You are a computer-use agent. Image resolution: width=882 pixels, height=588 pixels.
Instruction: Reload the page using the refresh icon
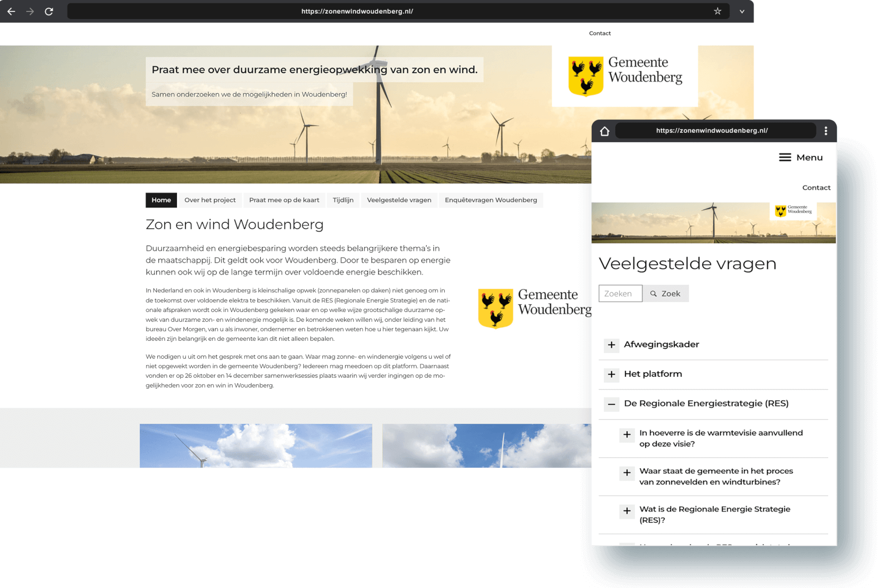coord(49,11)
